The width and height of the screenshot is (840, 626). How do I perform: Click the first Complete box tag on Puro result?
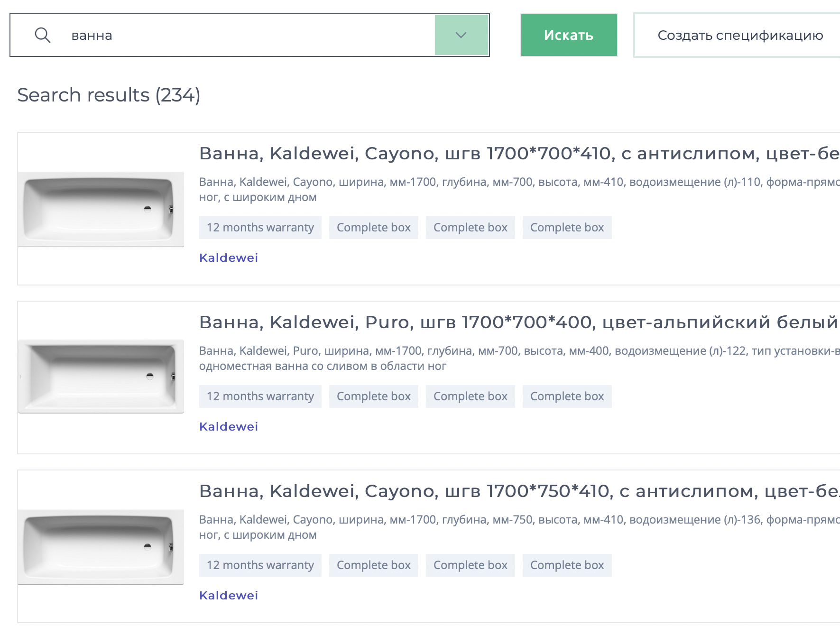(373, 396)
